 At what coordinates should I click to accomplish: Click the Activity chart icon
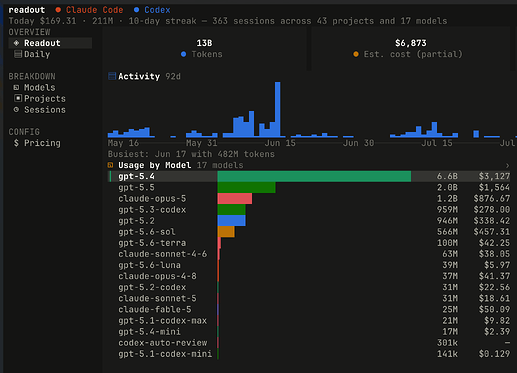click(112, 76)
